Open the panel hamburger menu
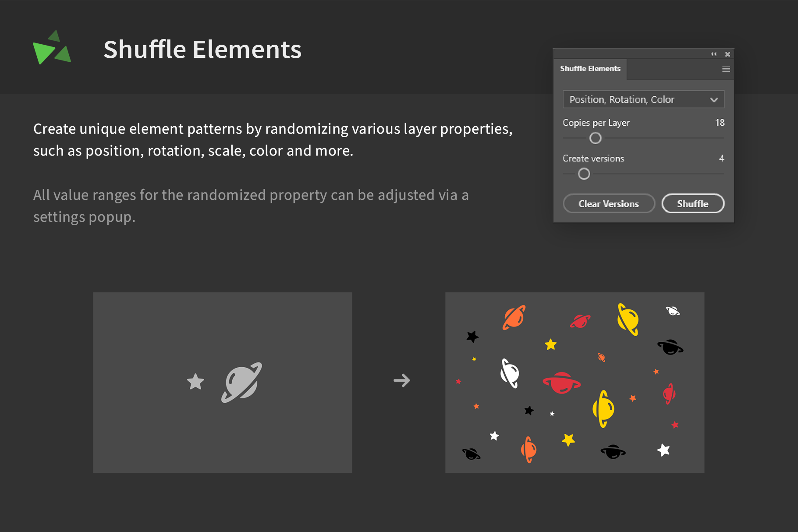 point(726,69)
